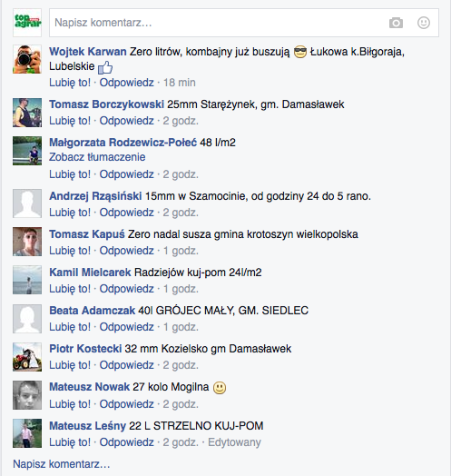Click in the top Napisz komentarz field
Screen dimensions: 451x476
244,23
